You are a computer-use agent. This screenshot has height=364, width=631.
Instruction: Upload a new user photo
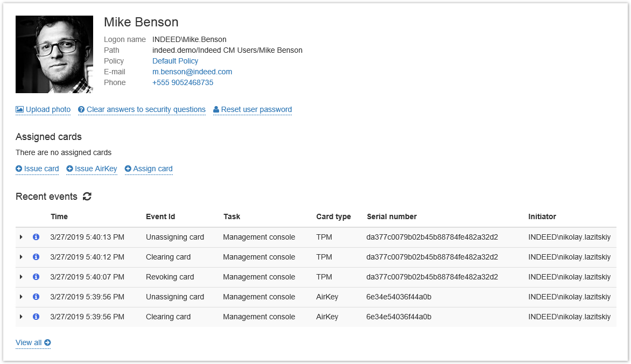[43, 109]
